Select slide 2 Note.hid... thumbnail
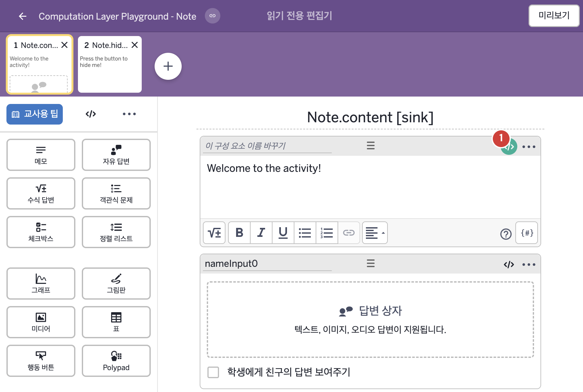 pos(110,64)
